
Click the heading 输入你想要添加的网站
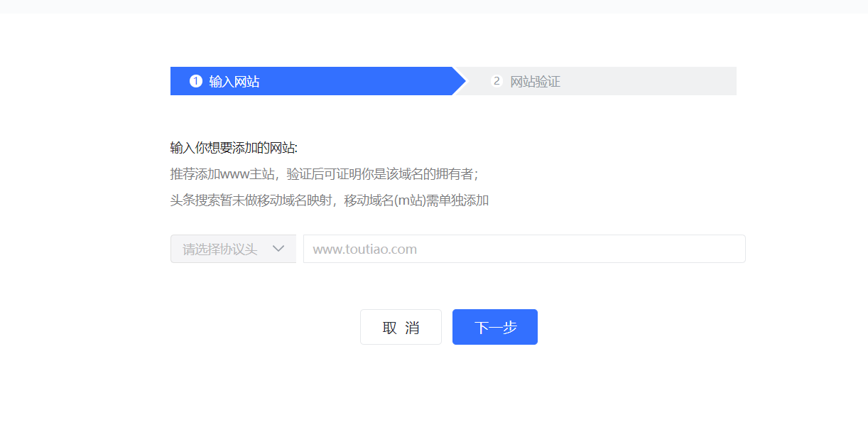click(x=234, y=148)
